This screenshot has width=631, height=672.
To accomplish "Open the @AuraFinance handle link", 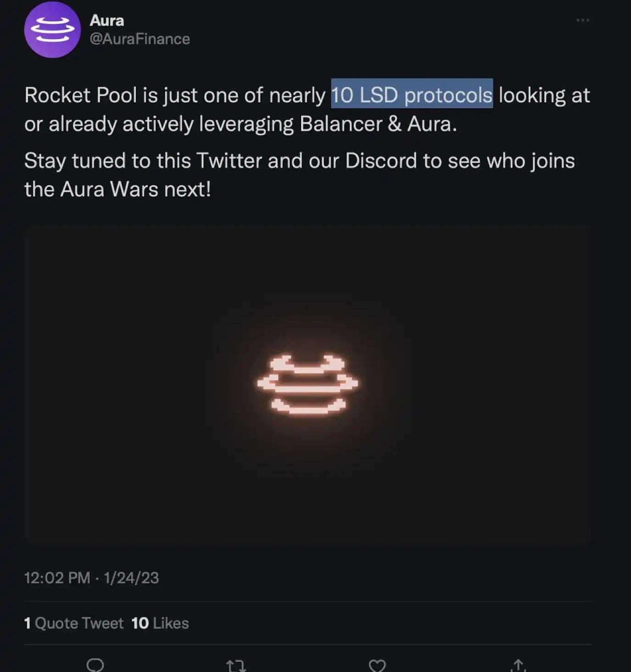I will [140, 39].
